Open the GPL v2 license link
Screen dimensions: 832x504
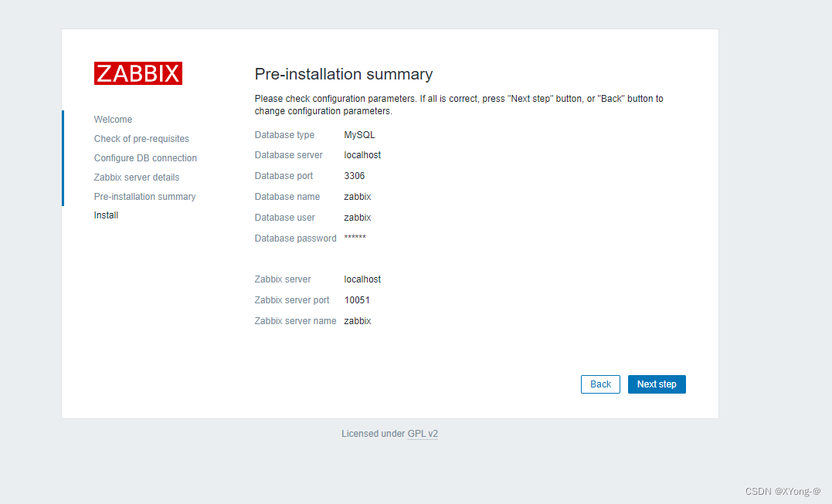click(423, 434)
